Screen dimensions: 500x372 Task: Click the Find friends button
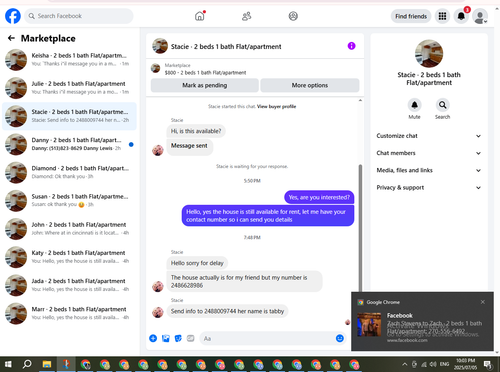(x=411, y=16)
